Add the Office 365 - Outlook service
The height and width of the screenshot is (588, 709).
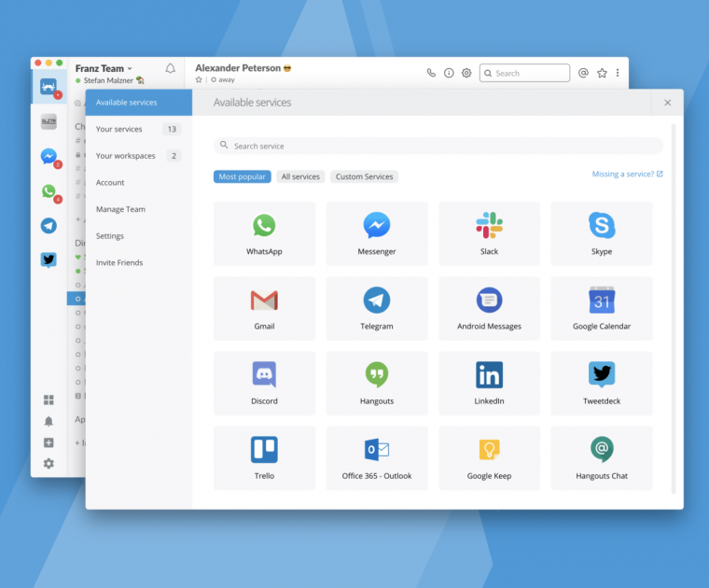pyautogui.click(x=377, y=458)
